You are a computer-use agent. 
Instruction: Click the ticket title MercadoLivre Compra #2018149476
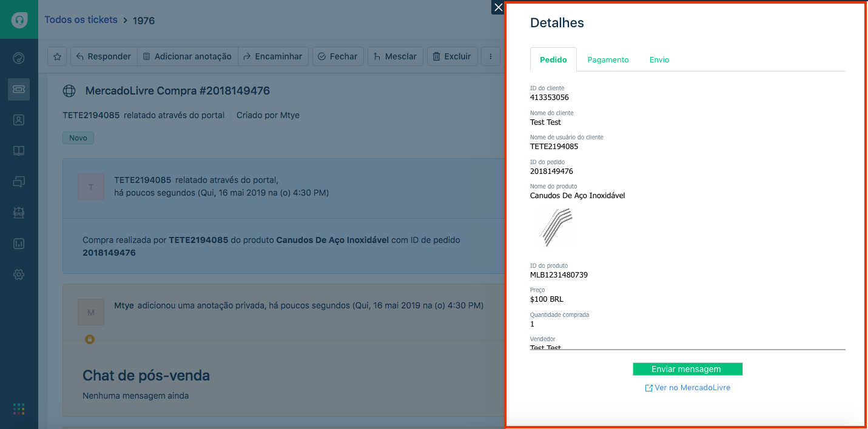pos(178,91)
